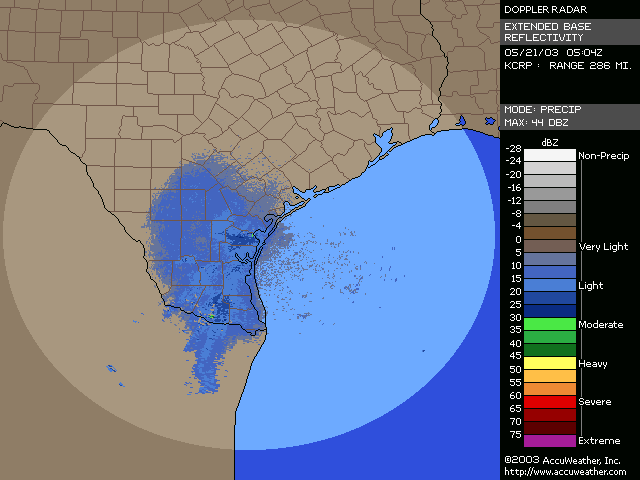Click the Severe legend label
640x480 pixels.
pos(595,402)
